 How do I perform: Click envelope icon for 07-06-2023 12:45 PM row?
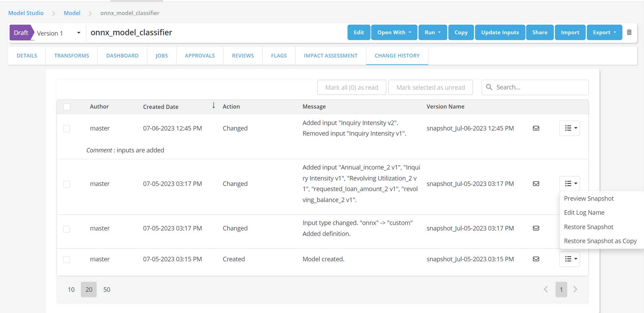pyautogui.click(x=536, y=128)
